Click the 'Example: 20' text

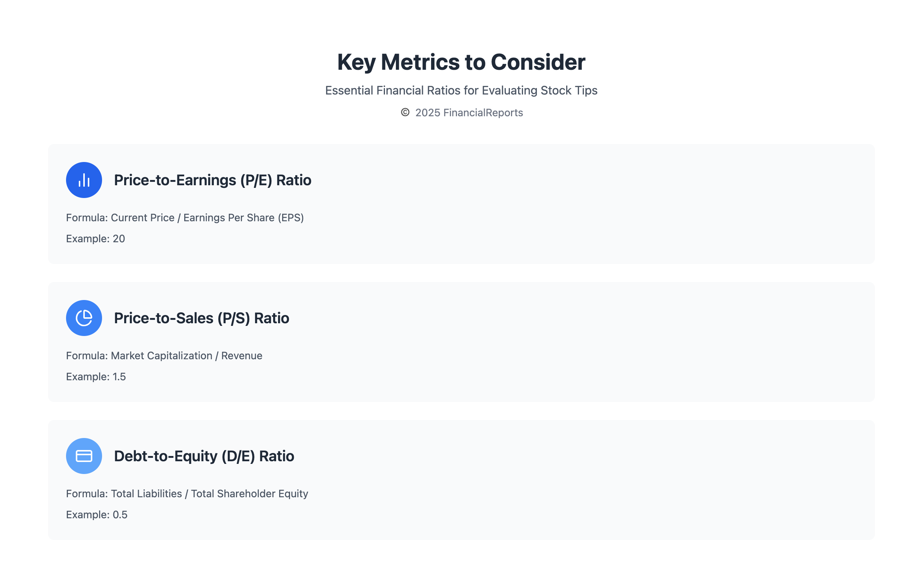point(95,238)
